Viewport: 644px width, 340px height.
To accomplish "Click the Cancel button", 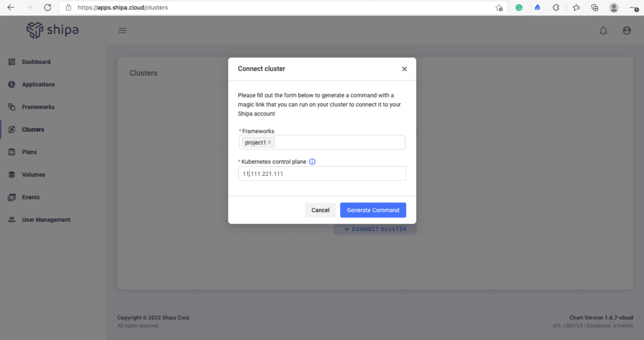I will pyautogui.click(x=320, y=210).
